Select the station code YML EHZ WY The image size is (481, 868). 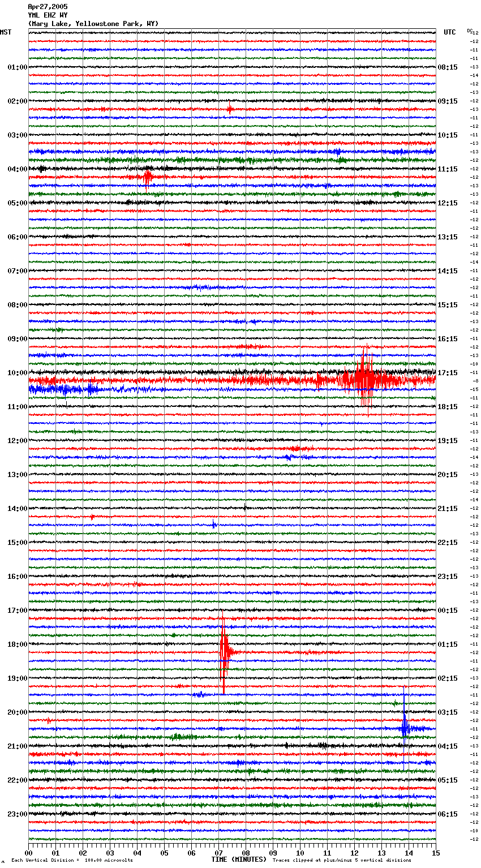pos(48,15)
